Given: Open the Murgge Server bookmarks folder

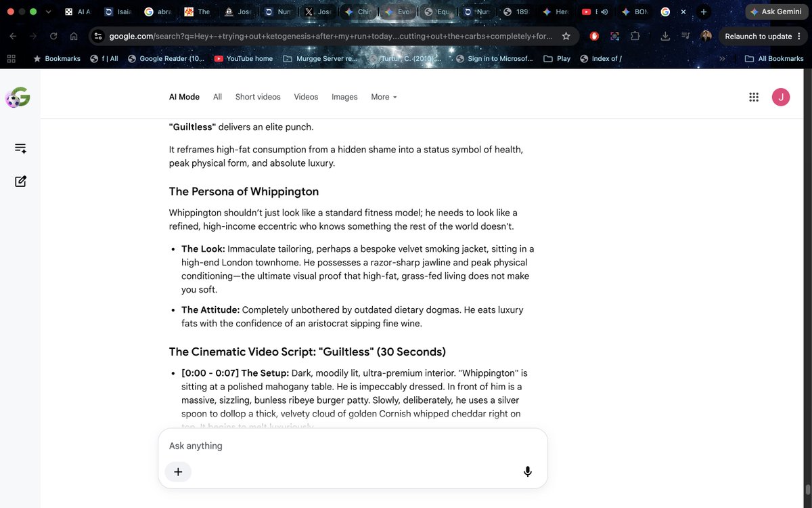Looking at the screenshot, I should click(320, 58).
